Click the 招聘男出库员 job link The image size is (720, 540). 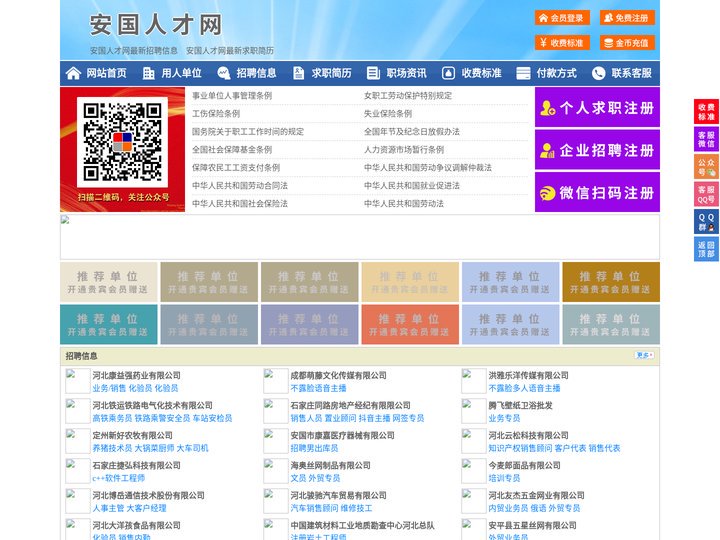click(x=314, y=448)
